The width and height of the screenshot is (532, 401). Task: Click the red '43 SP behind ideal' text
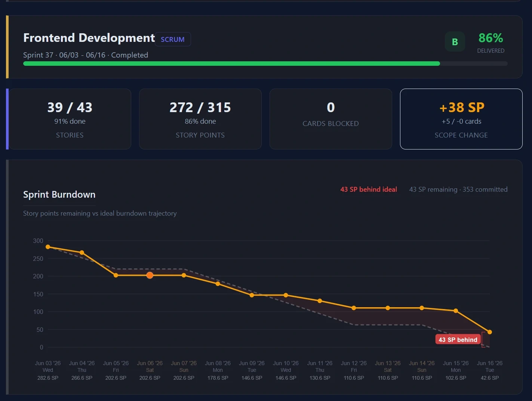[369, 189]
